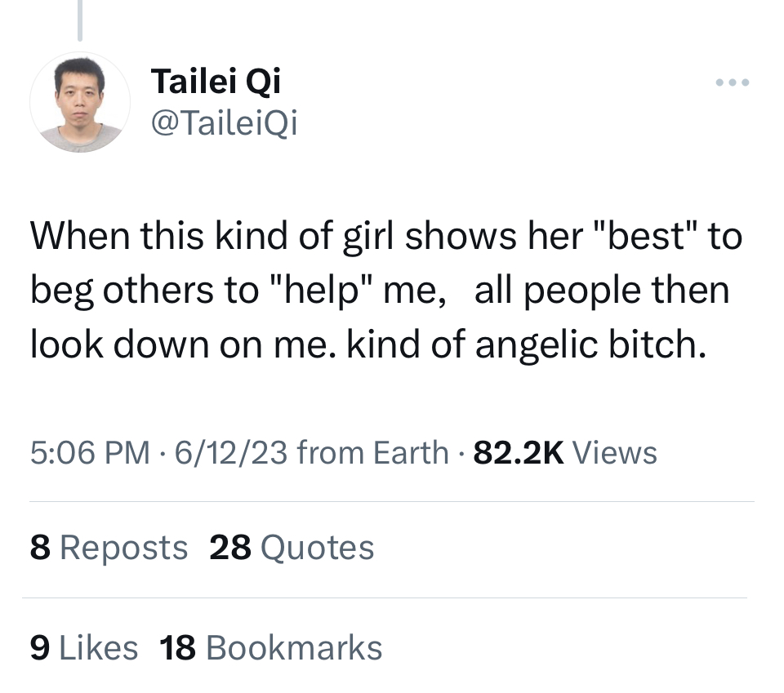Click the number 18 beside Bookmarks
Image resolution: width=784 pixels, height=693 pixels.
click(x=178, y=647)
